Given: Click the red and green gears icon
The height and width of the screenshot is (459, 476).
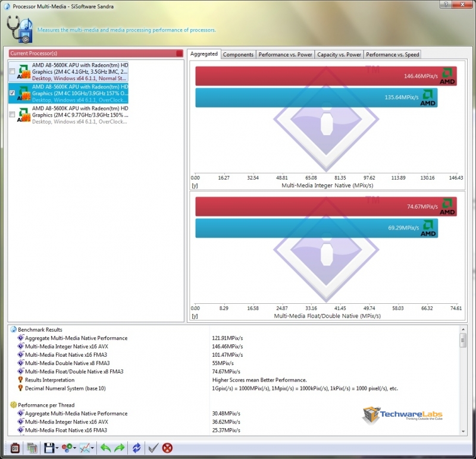Looking at the screenshot, I should point(67,448).
